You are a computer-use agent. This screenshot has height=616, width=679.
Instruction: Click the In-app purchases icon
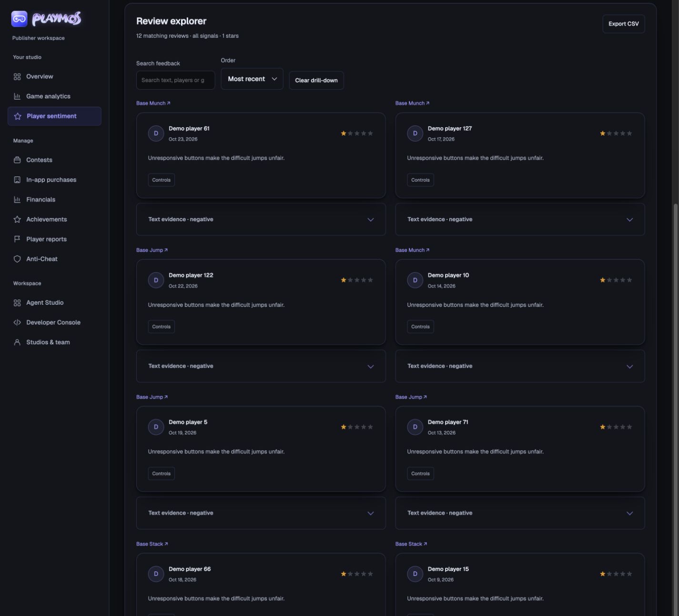coord(17,180)
